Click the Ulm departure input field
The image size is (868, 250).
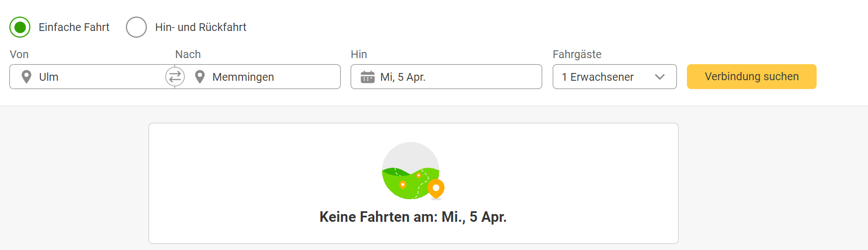coord(94,77)
